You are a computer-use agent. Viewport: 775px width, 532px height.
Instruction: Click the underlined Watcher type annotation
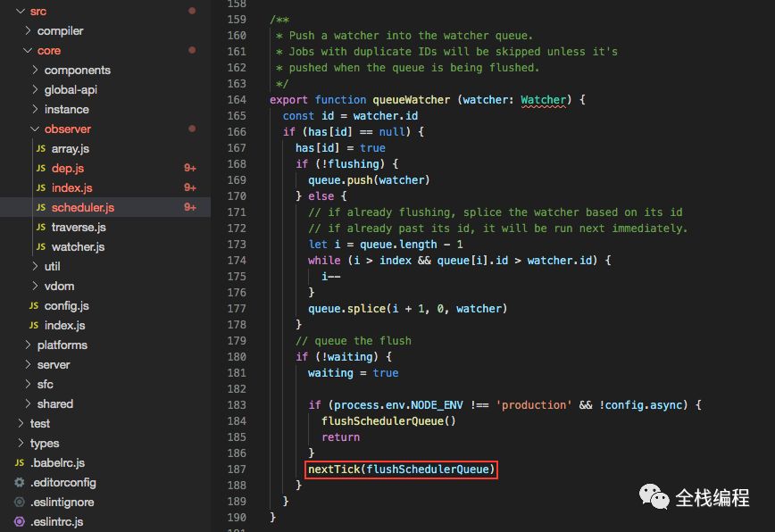(x=543, y=99)
